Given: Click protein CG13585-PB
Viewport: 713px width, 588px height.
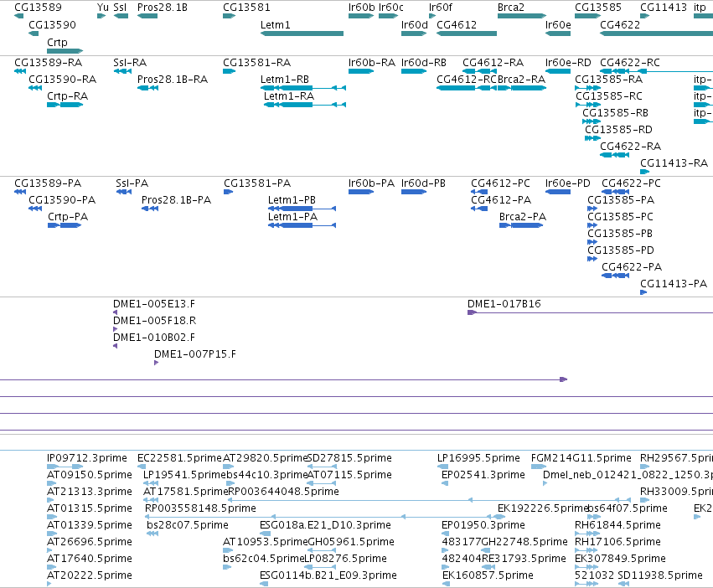Looking at the screenshot, I should [620, 234].
